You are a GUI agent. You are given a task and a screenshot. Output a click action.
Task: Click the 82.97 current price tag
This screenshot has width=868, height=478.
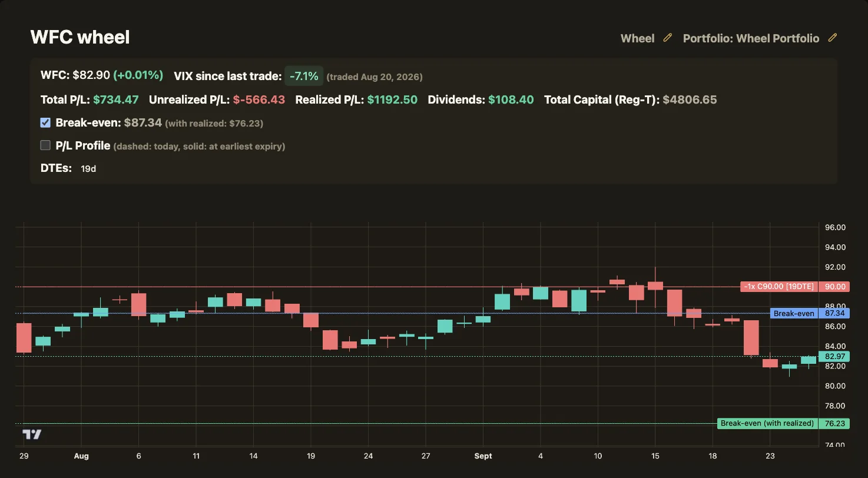[835, 356]
